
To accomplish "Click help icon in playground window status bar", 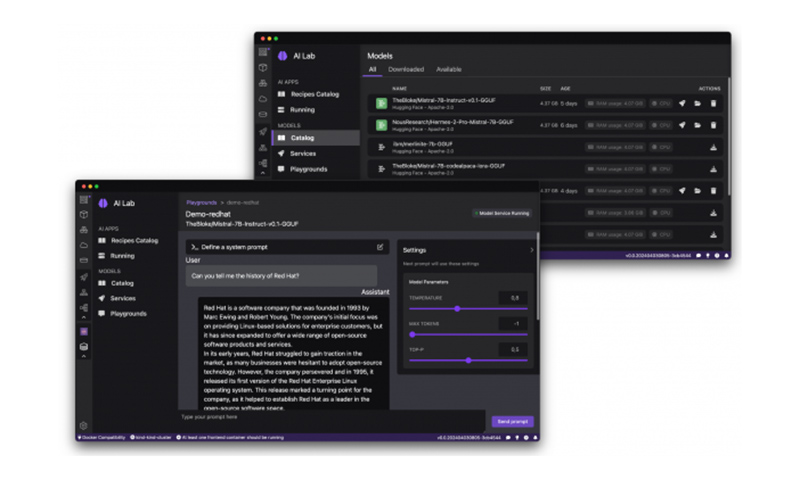I will point(526,438).
